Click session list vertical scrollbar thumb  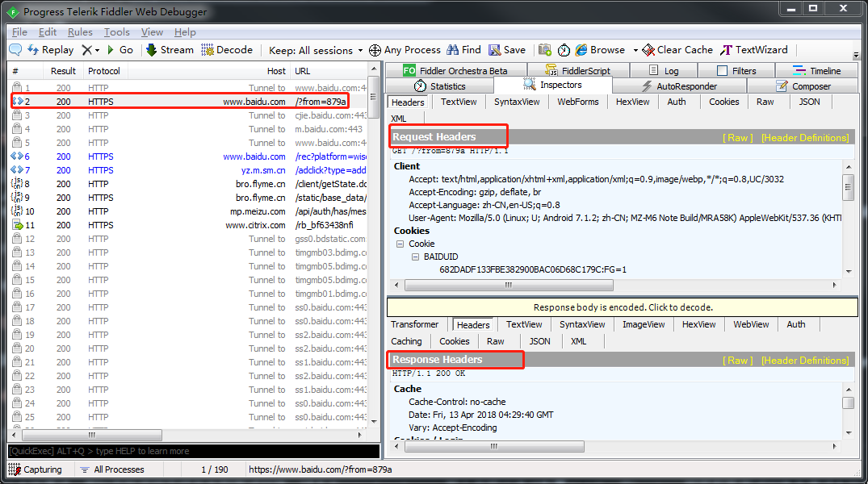tap(373, 96)
